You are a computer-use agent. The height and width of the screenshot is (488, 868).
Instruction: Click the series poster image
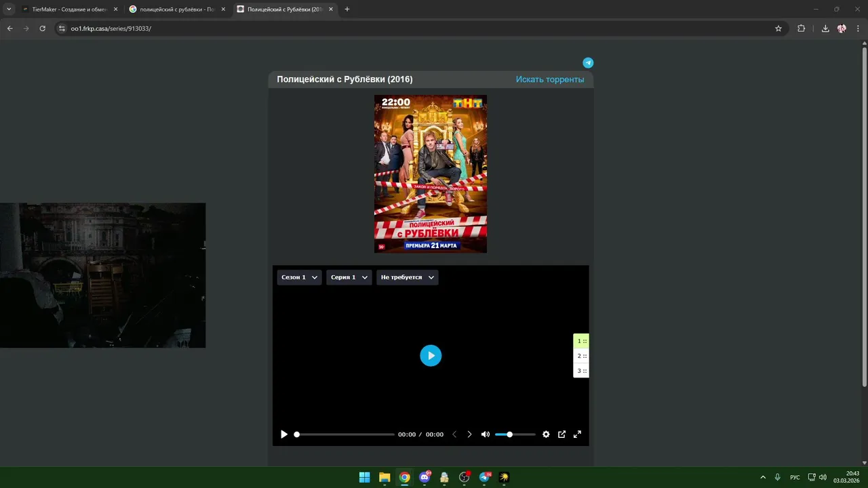[431, 174]
